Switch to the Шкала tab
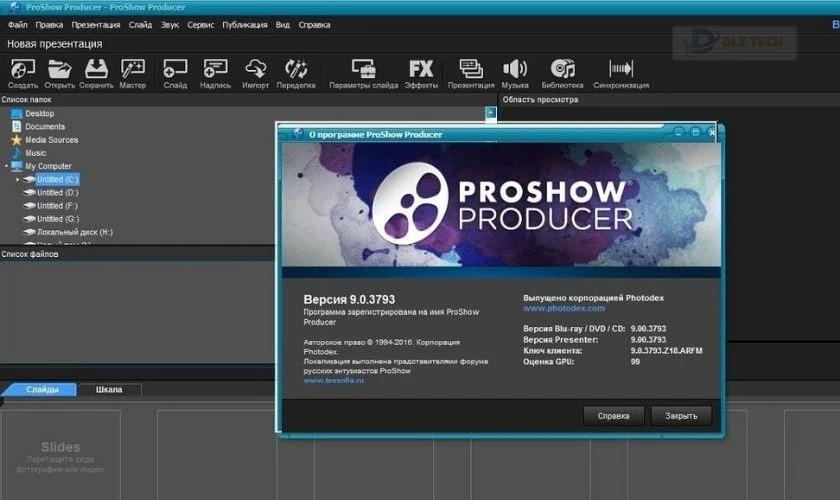Screen dimensions: 840x500 coord(109,390)
